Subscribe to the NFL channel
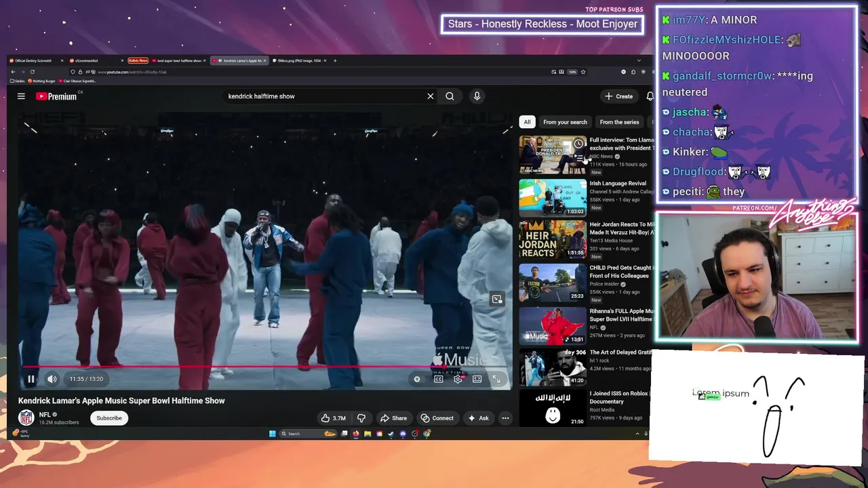Screen dimensions: 868x488 coord(109,418)
